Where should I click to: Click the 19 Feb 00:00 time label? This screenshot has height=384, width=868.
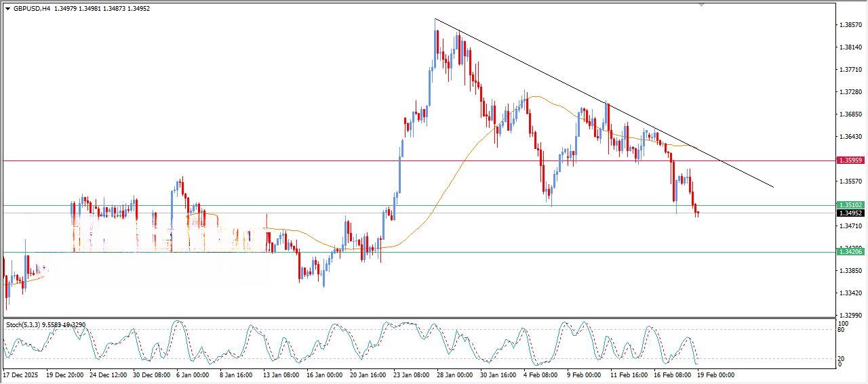716,375
